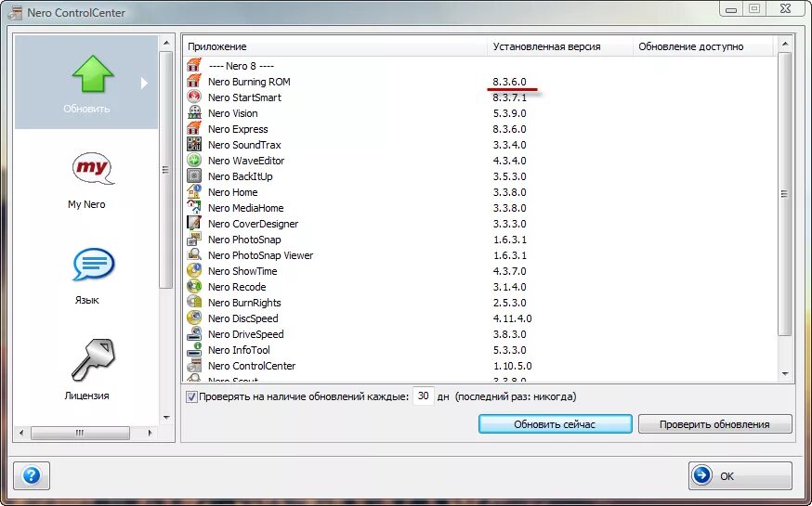
Task: Click the sidebar horizontal scroll left arrow
Action: pyautogui.click(x=21, y=433)
